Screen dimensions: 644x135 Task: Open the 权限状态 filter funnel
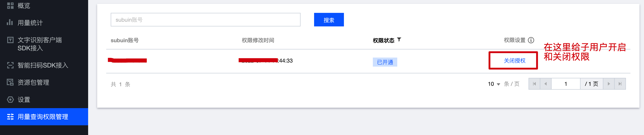pos(399,40)
